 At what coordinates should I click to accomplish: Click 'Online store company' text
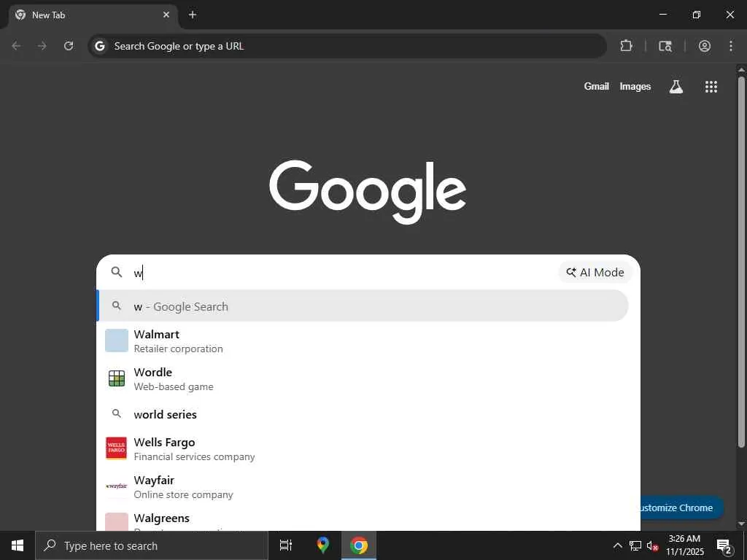pyautogui.click(x=183, y=494)
